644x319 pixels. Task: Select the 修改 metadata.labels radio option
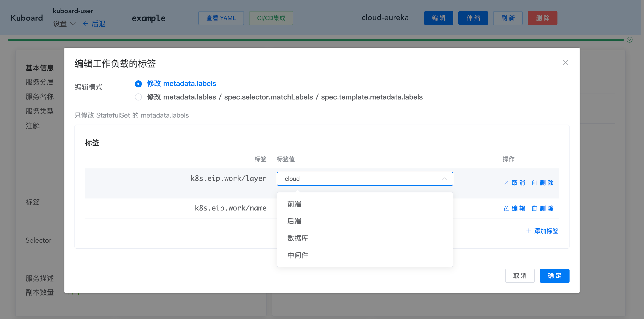click(175, 84)
